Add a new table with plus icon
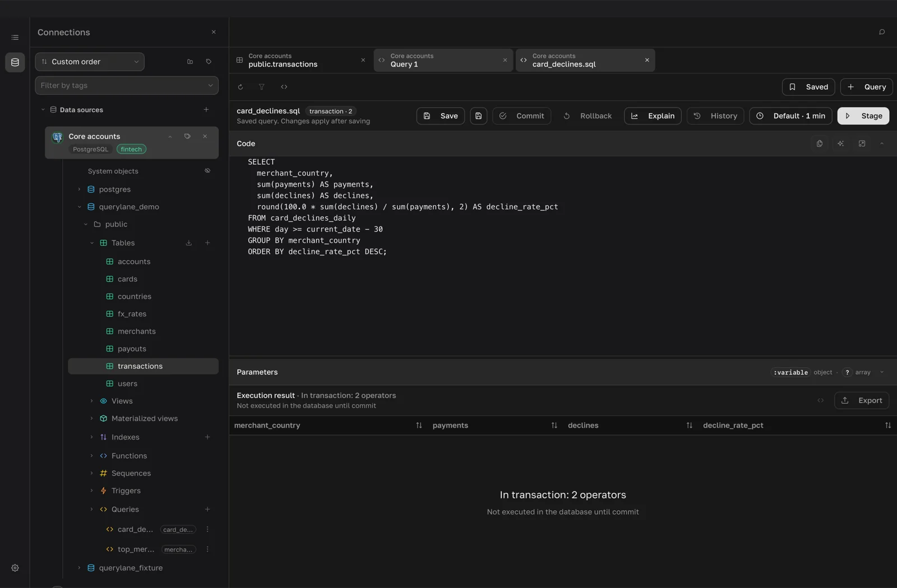This screenshot has width=897, height=588. 207,243
